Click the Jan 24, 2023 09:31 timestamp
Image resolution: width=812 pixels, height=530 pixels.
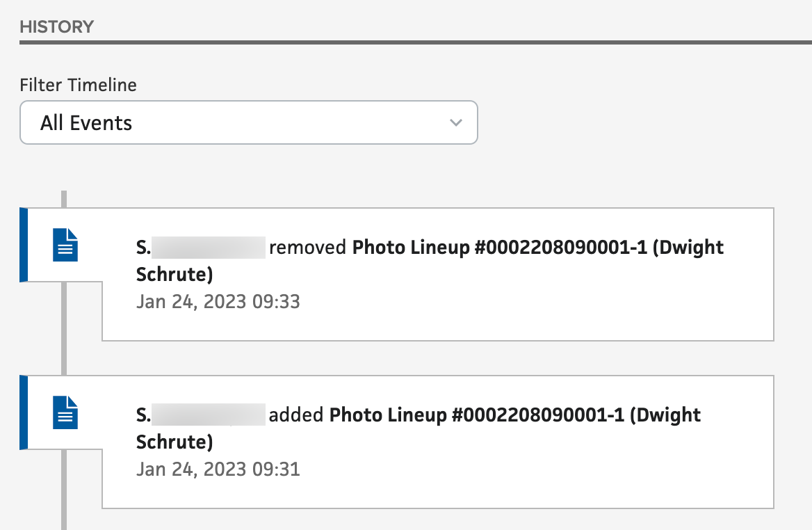[218, 469]
